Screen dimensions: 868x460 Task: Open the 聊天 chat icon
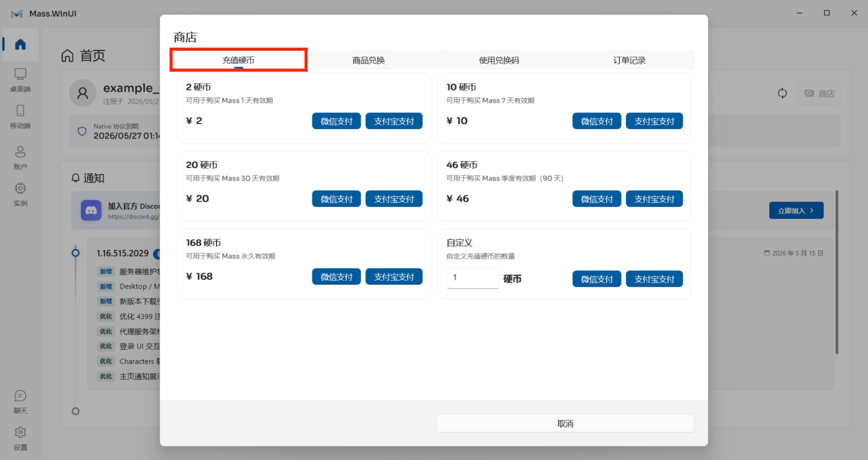(20, 396)
